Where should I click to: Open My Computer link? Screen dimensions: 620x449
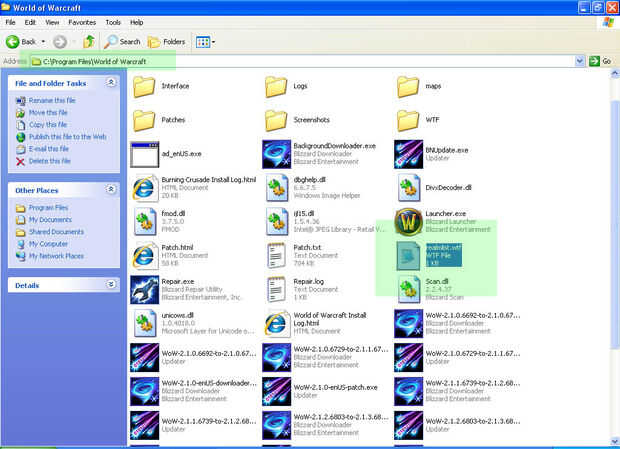click(48, 244)
